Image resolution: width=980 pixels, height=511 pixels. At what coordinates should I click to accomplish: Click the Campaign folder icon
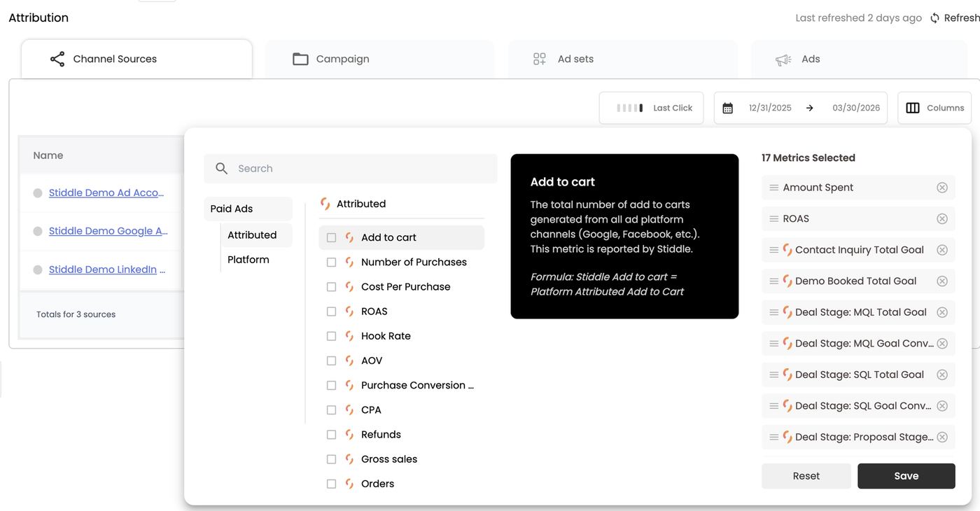pos(300,59)
